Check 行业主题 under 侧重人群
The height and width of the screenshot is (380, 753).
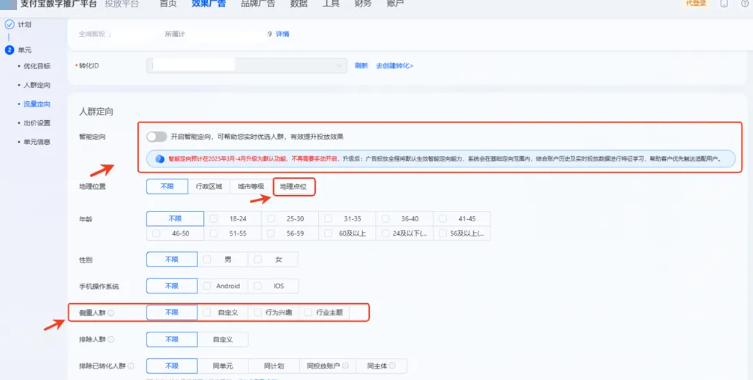pos(308,312)
